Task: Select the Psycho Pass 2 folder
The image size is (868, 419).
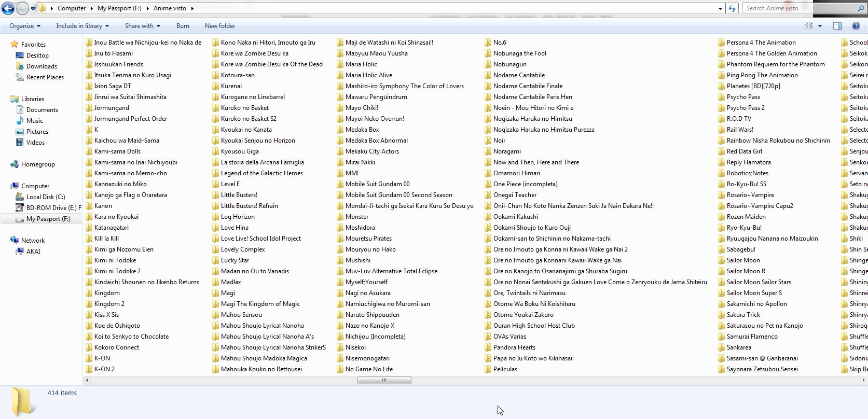Action: [x=745, y=108]
